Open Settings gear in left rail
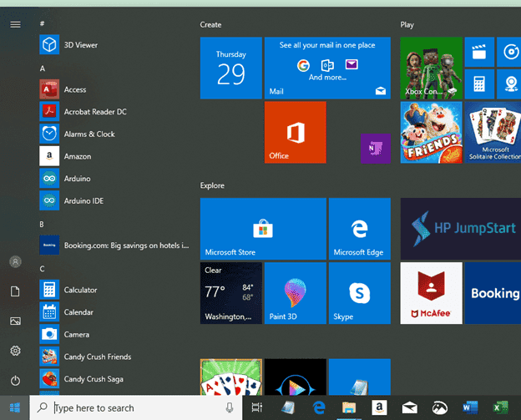The width and height of the screenshot is (521, 420). click(15, 351)
